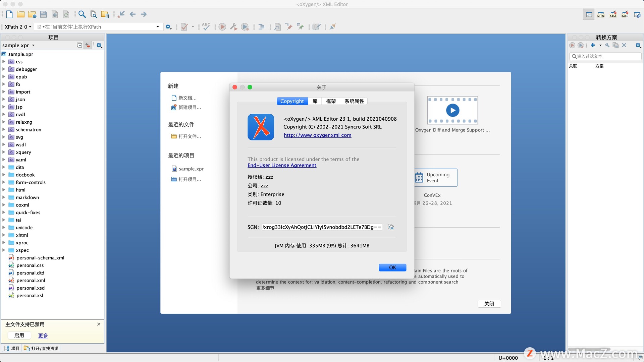Switch to the 系统属性 tab
Viewport: 644px width, 362px height.
(x=354, y=101)
